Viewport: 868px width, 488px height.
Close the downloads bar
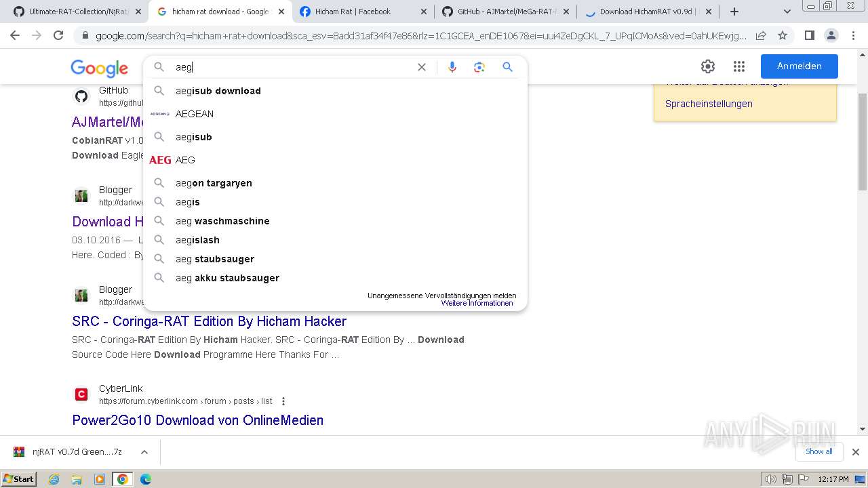855,452
